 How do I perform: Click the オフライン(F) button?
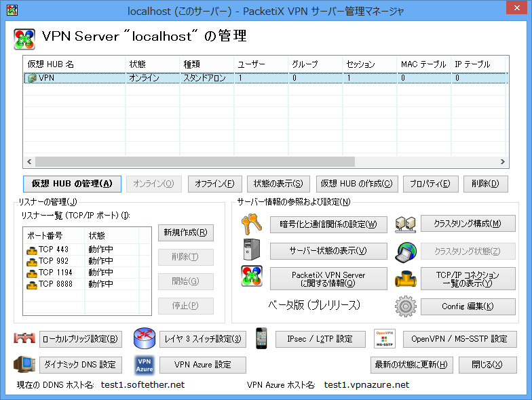point(214,184)
